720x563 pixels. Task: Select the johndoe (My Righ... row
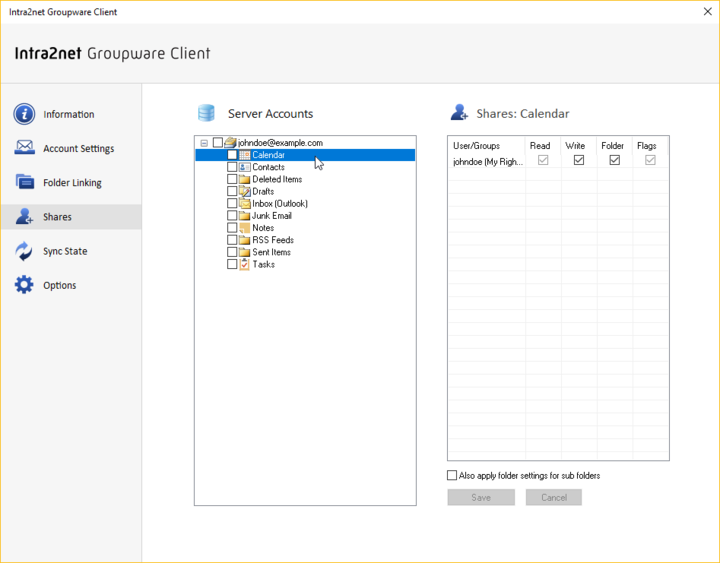tap(558, 161)
